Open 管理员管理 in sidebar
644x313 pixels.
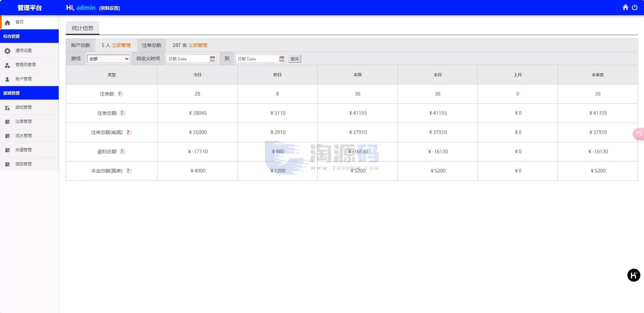pos(29,65)
